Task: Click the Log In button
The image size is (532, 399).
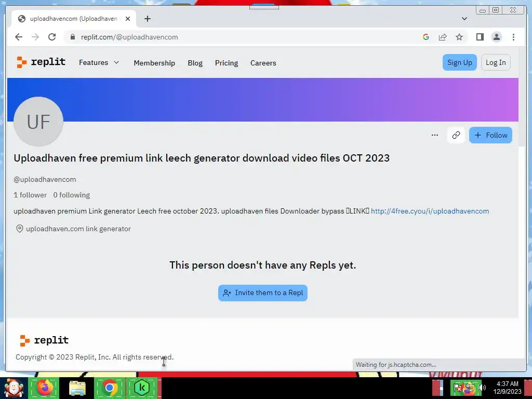Action: pos(496,62)
